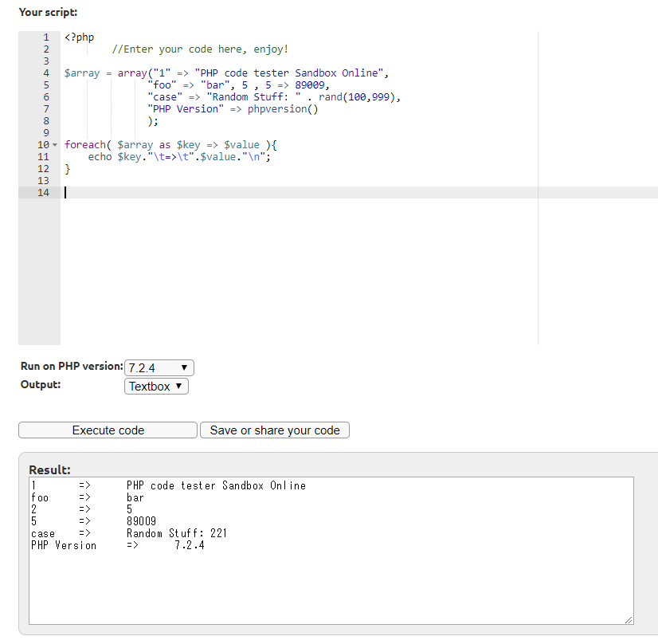Collapse the foreach block fold arrow
Viewport: 658px width, 644px height.
[54, 145]
